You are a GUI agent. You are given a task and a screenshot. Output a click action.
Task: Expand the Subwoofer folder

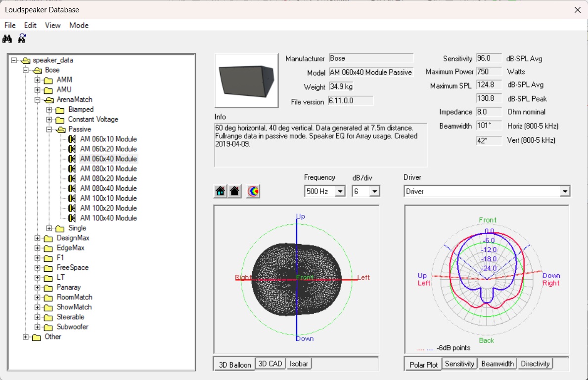[x=37, y=327]
